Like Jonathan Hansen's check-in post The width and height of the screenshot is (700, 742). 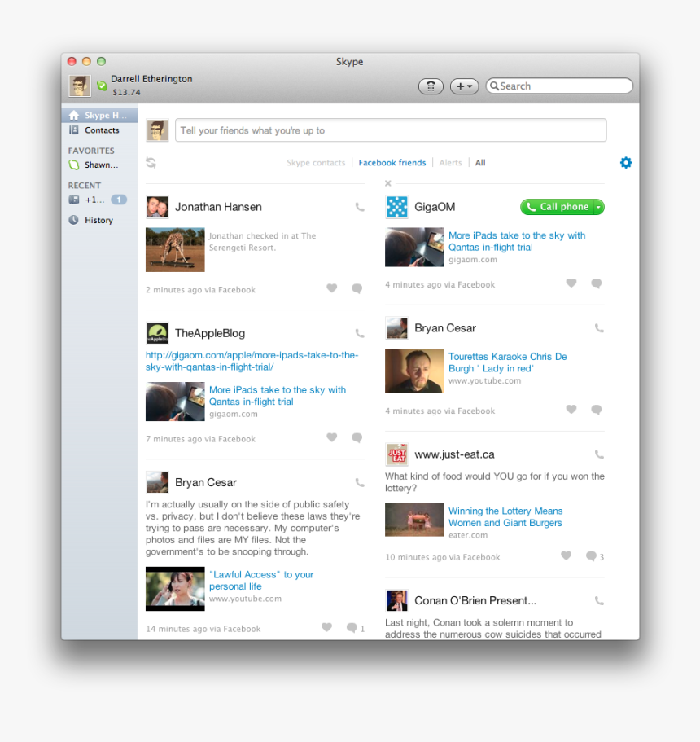pyautogui.click(x=332, y=288)
